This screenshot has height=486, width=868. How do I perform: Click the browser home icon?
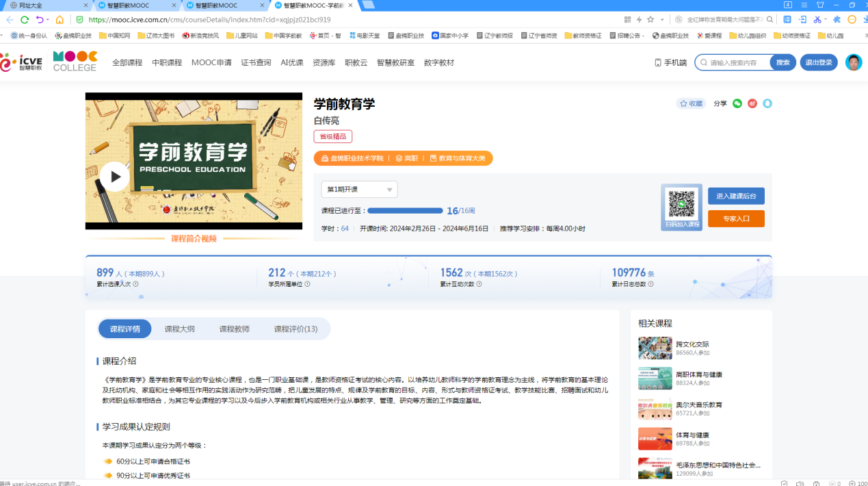(x=60, y=20)
